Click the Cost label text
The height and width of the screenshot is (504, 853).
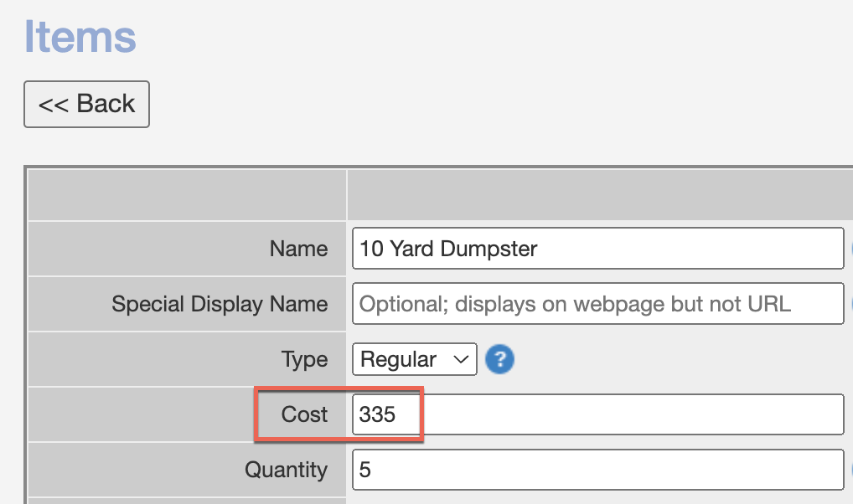(x=304, y=414)
